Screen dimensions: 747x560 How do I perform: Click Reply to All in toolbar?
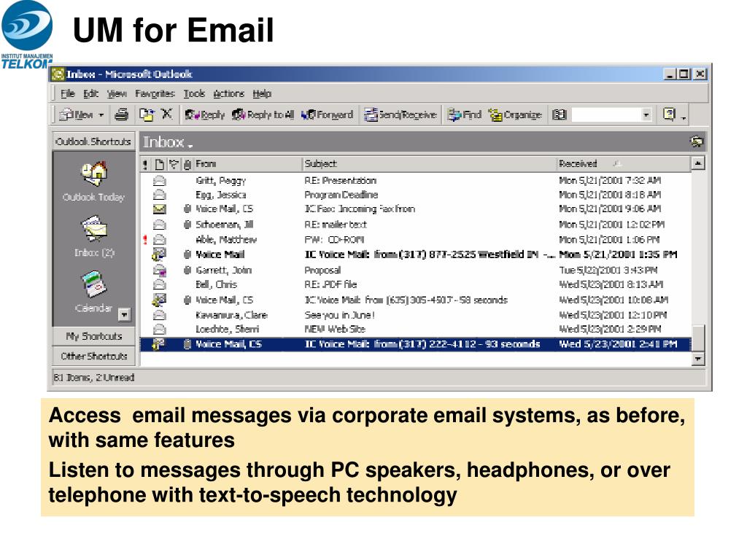click(263, 114)
